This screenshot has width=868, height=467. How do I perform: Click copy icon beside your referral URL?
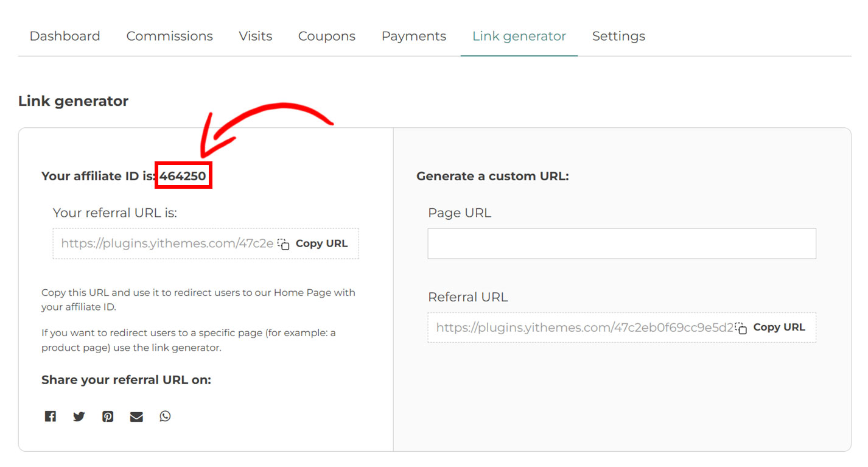[x=284, y=244]
